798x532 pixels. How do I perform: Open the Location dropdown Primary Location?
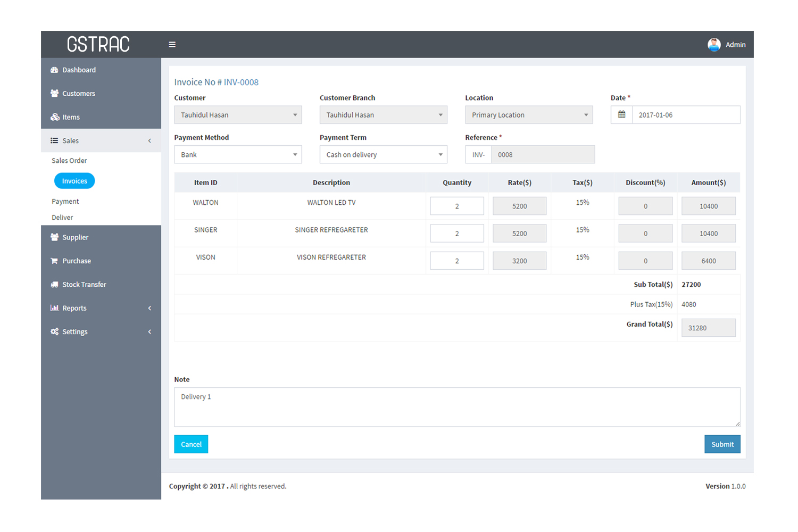tap(529, 115)
